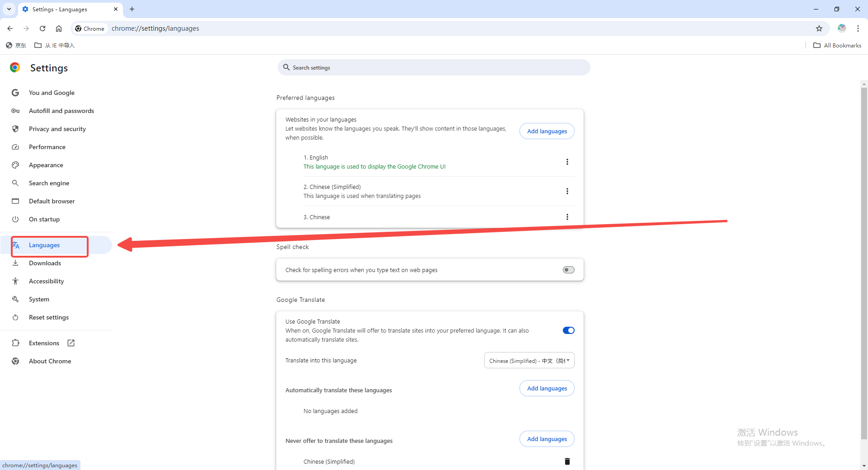This screenshot has width=868, height=470.
Task: Turn off Use Google Translate toggle
Action: 569,330
